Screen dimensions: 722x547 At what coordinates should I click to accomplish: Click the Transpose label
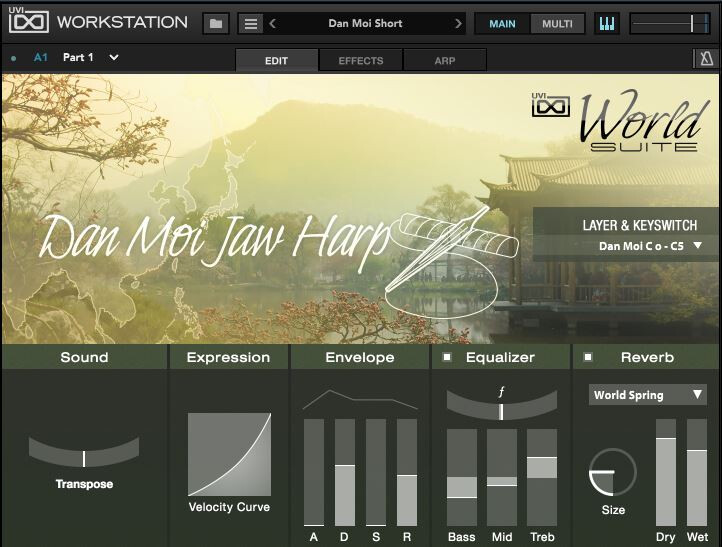tap(84, 484)
